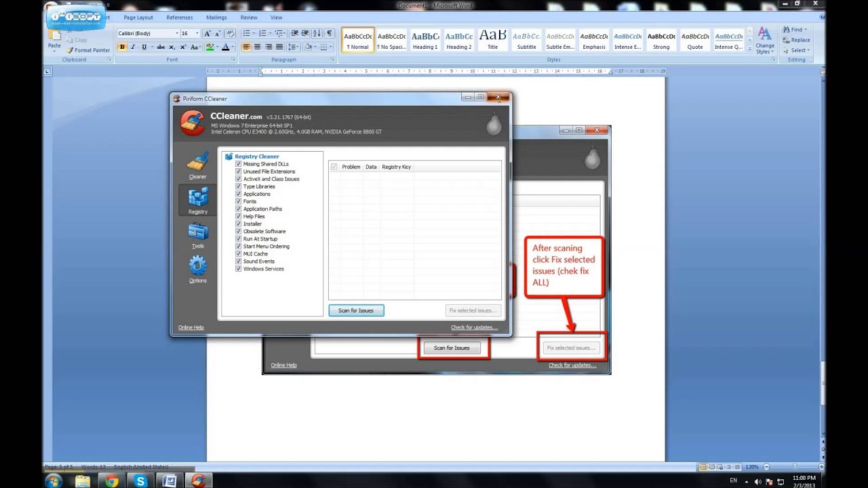This screenshot has width=868, height=488.
Task: Center the paragraph text
Action: coord(258,47)
